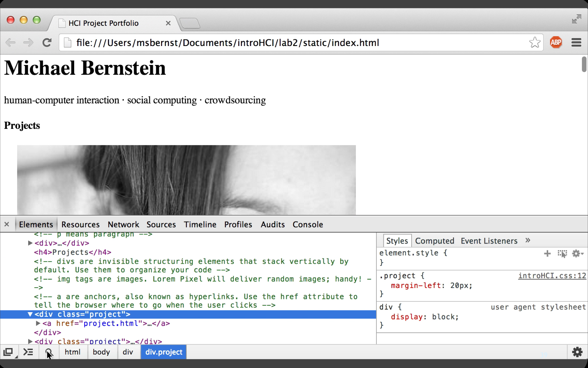Switch to the Computed styles tab

pyautogui.click(x=435, y=241)
